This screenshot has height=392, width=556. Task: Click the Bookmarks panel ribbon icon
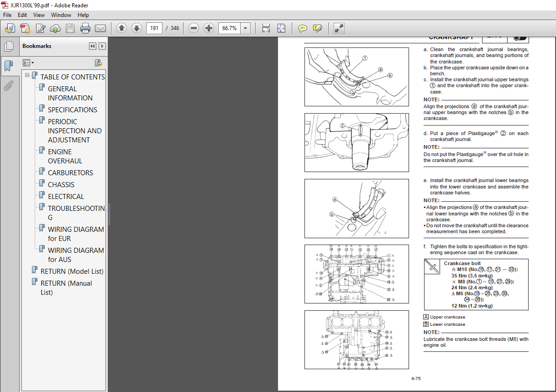9,66
